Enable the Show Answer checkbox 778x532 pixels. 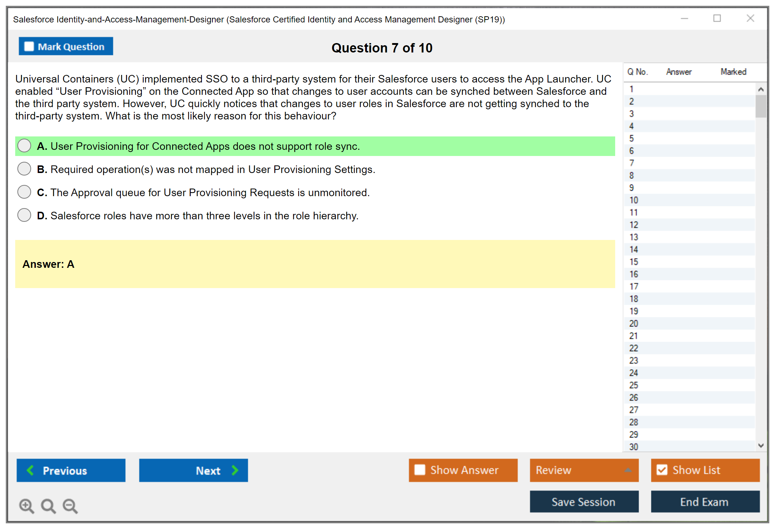click(420, 470)
